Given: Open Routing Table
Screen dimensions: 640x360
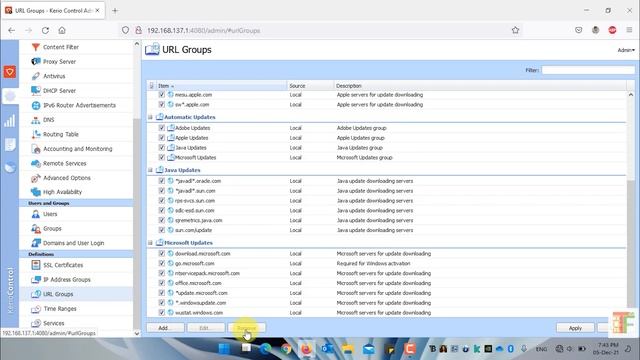Looking at the screenshot, I should (60, 134).
